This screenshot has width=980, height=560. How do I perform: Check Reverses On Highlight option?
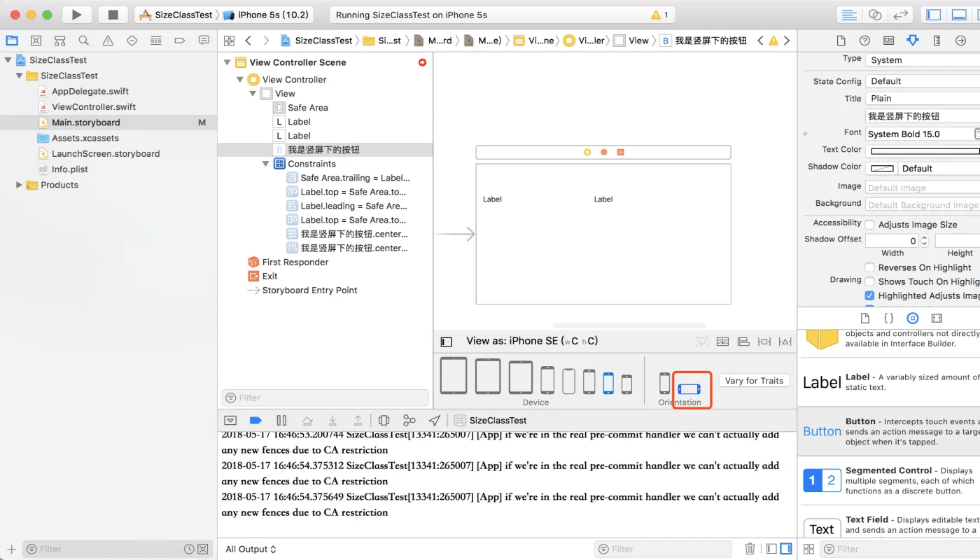pyautogui.click(x=869, y=267)
